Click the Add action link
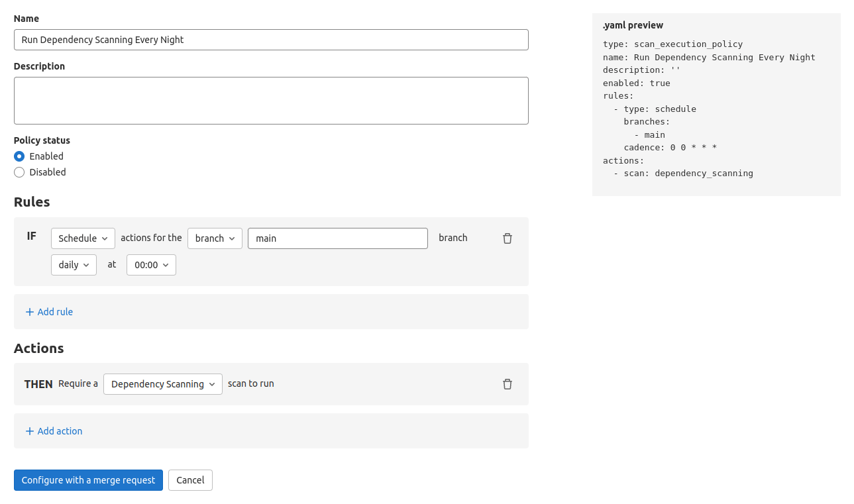Screen dimensions: 854x504 click(x=59, y=430)
